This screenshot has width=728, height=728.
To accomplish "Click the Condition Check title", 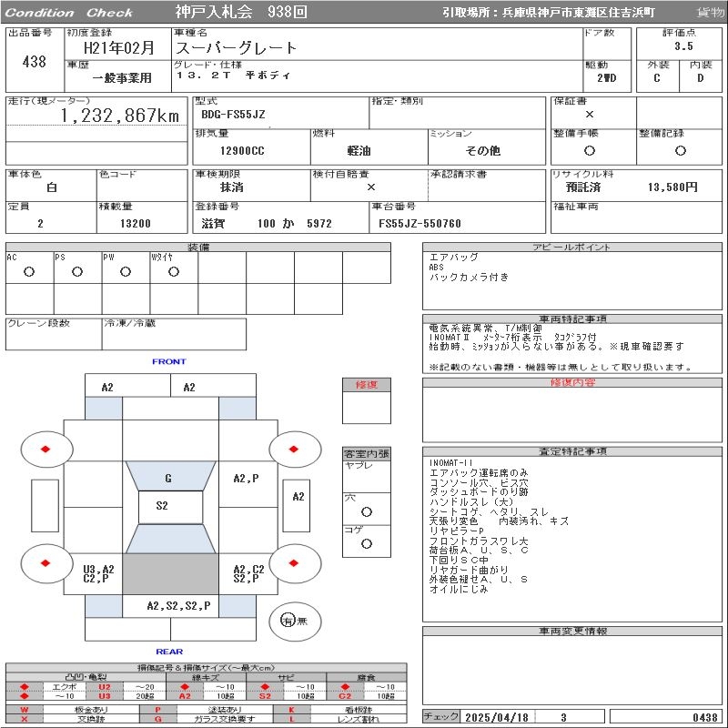I will click(69, 13).
